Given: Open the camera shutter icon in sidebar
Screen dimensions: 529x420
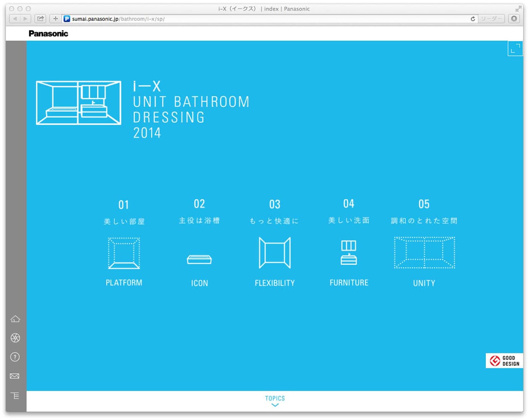Looking at the screenshot, I should [x=15, y=338].
